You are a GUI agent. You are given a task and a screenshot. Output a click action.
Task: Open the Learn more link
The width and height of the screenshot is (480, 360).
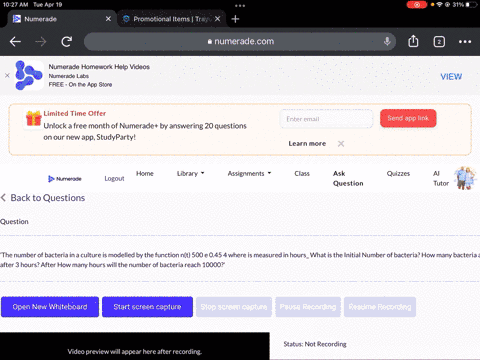pos(307,144)
